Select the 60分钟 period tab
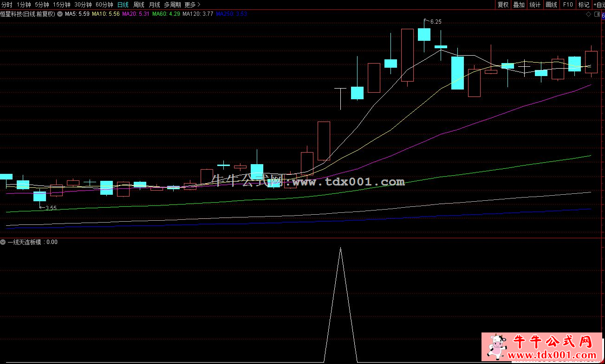This screenshot has width=605, height=364. point(104,5)
